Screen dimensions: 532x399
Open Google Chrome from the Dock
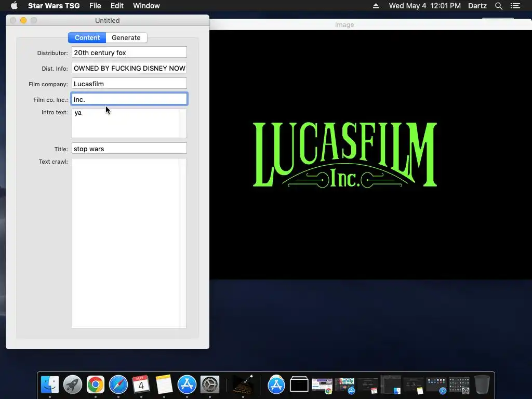(96, 385)
